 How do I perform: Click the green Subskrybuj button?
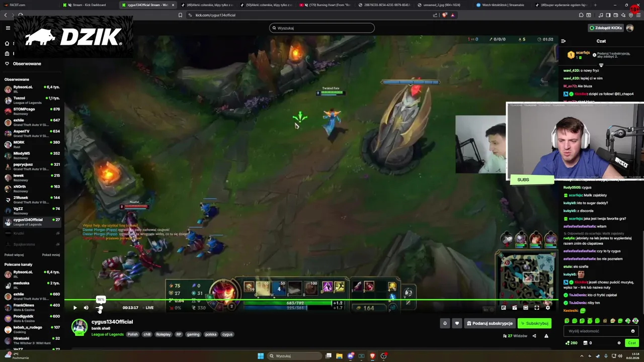pyautogui.click(x=534, y=323)
